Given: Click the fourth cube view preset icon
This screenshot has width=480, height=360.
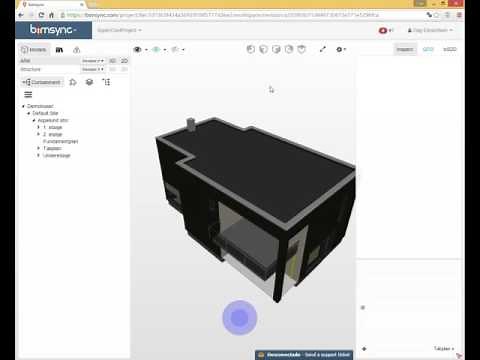Looking at the screenshot, I should click(289, 49).
